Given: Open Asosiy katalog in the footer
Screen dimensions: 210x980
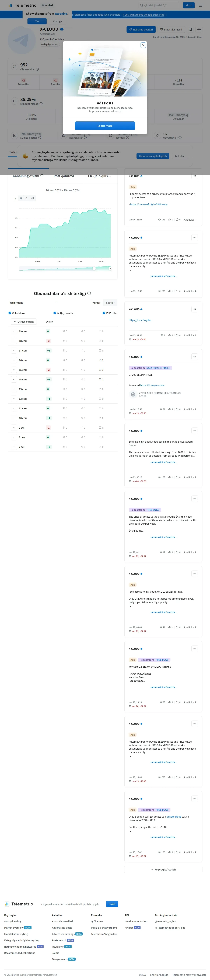Looking at the screenshot, I should point(13,921).
